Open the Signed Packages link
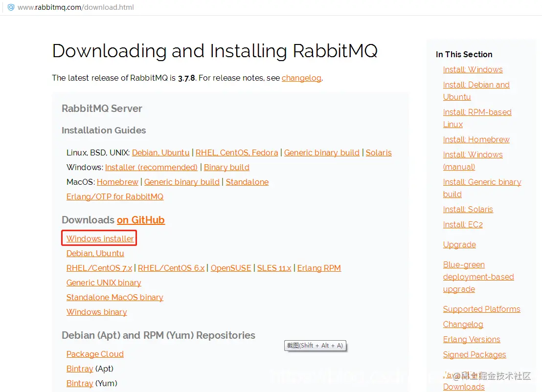The width and height of the screenshot is (542, 392). pyautogui.click(x=474, y=355)
